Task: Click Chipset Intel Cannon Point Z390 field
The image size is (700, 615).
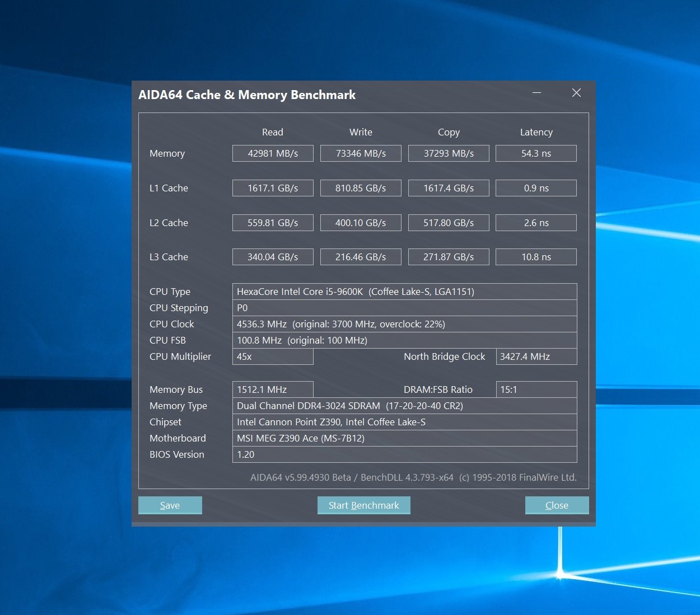Action: click(x=405, y=422)
